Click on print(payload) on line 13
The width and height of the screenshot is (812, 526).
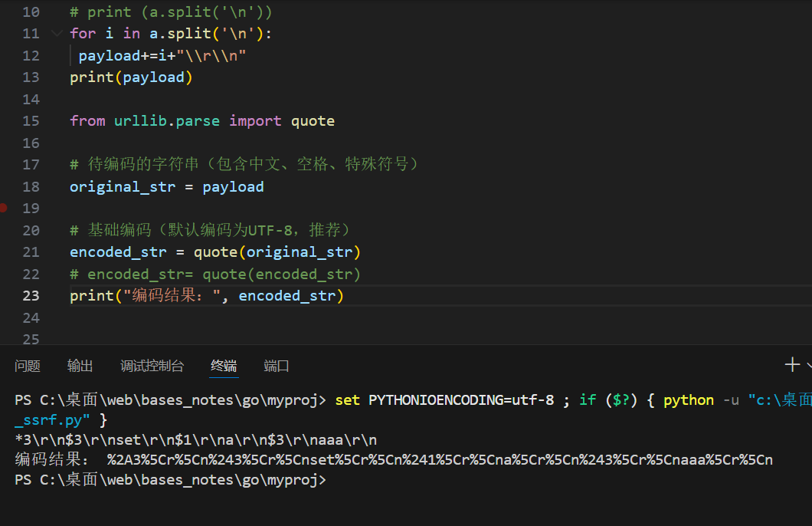(x=131, y=77)
